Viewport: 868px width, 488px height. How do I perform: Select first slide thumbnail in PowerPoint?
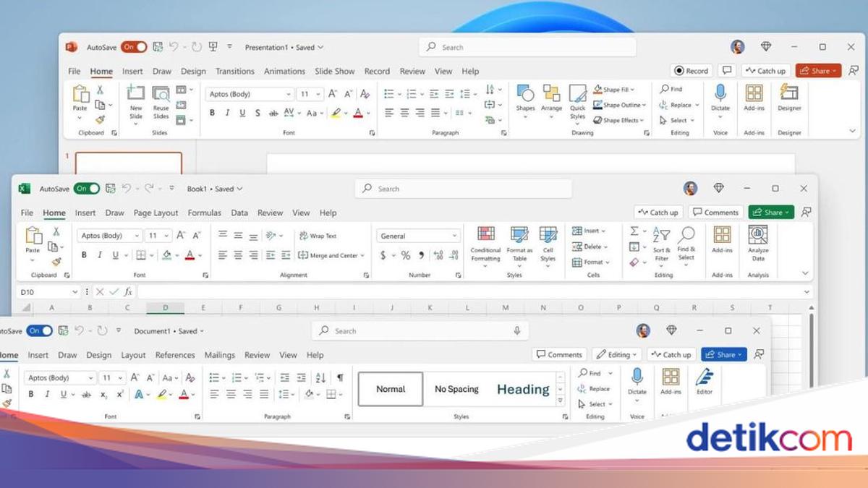pyautogui.click(x=128, y=163)
